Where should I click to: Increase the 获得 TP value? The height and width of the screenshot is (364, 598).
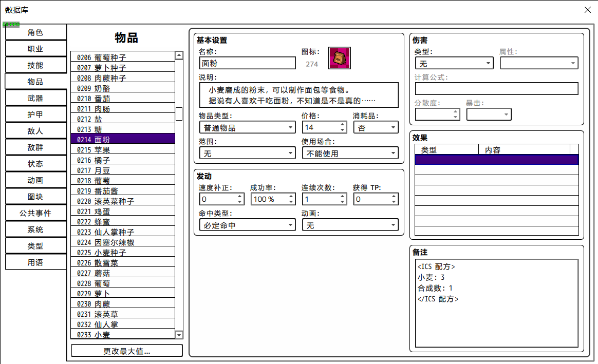coord(394,196)
